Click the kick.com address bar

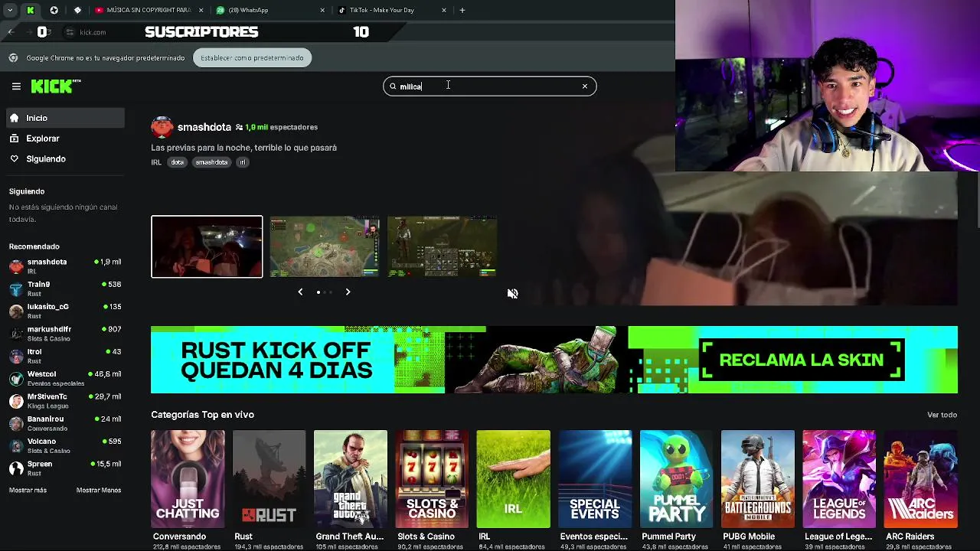pos(93,32)
